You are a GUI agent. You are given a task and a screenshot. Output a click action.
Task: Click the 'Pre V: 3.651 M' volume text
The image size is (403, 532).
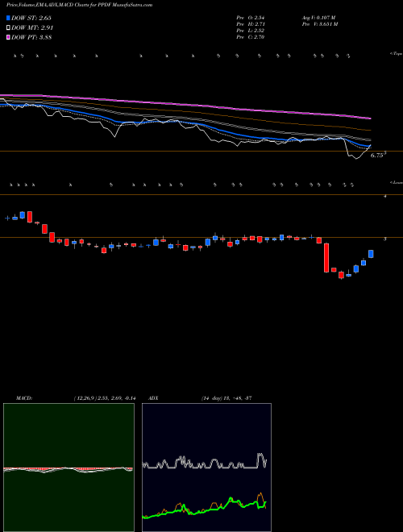(x=319, y=24)
